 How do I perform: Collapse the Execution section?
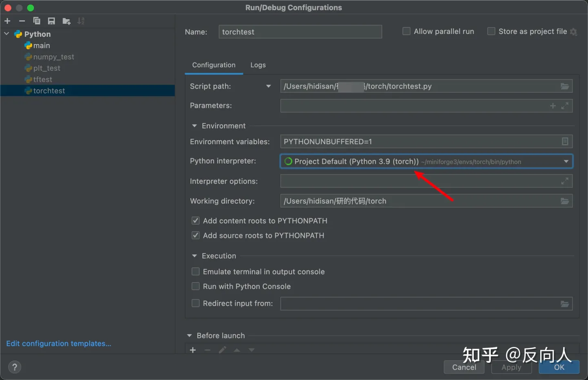pyautogui.click(x=194, y=256)
